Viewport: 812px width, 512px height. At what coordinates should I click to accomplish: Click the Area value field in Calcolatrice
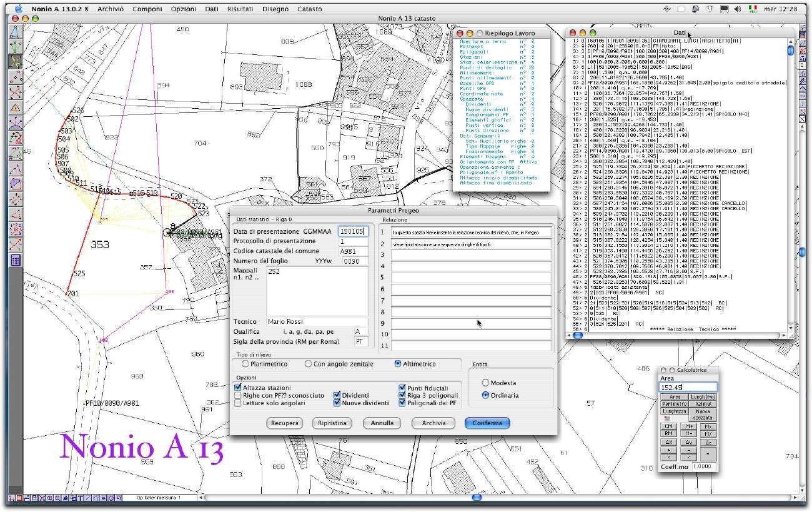pyautogui.click(x=688, y=388)
